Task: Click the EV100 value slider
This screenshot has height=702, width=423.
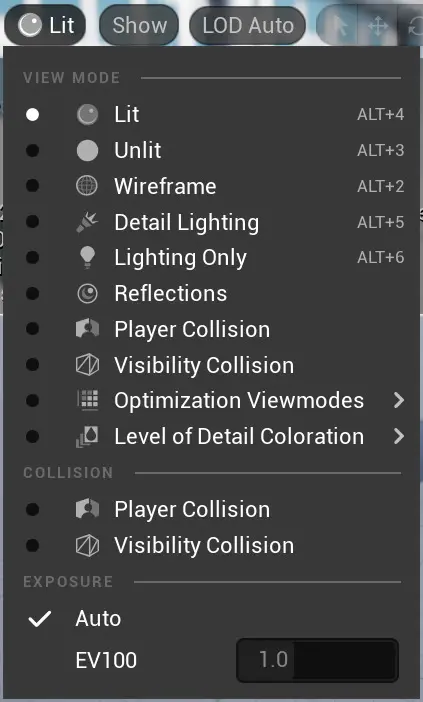Action: click(317, 660)
